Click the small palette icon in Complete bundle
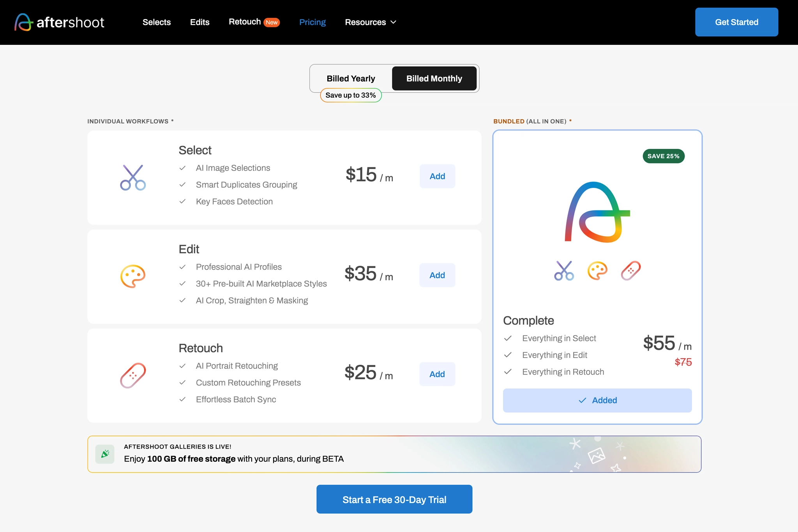The height and width of the screenshot is (532, 798). [597, 270]
